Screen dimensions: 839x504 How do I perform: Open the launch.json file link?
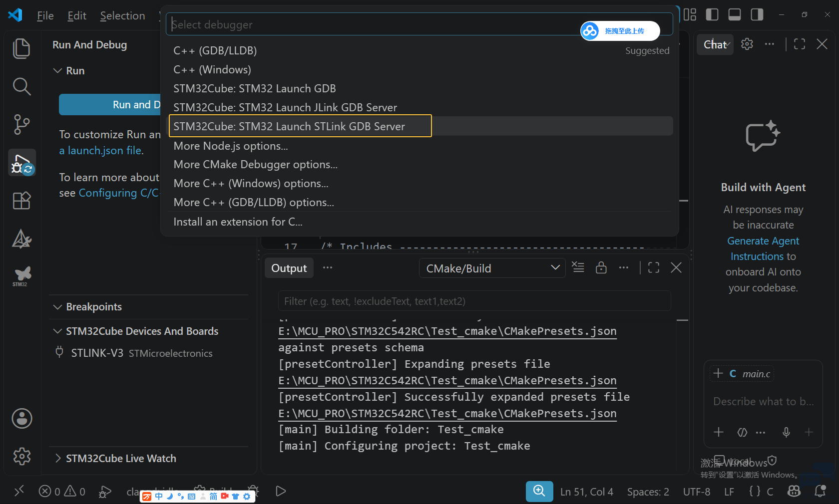[101, 151]
